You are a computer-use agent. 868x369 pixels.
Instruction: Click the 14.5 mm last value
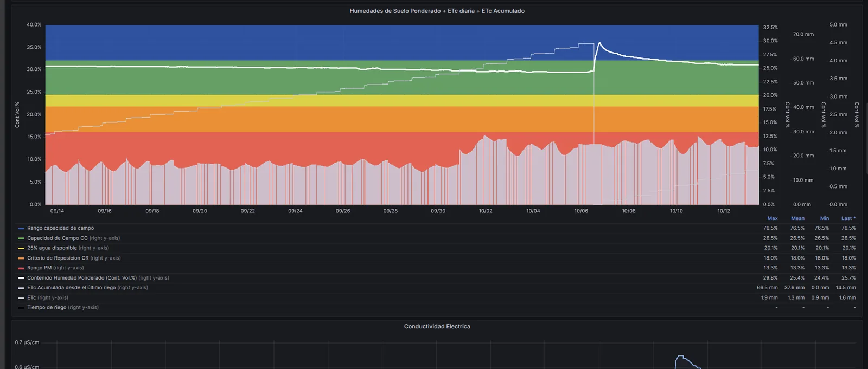tap(846, 288)
